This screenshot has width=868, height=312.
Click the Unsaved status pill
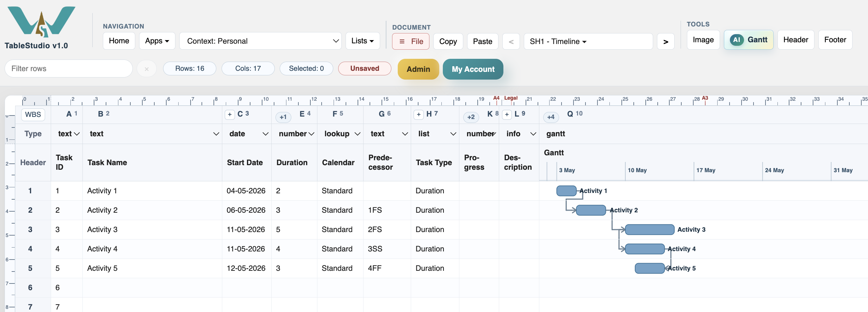[x=365, y=68]
